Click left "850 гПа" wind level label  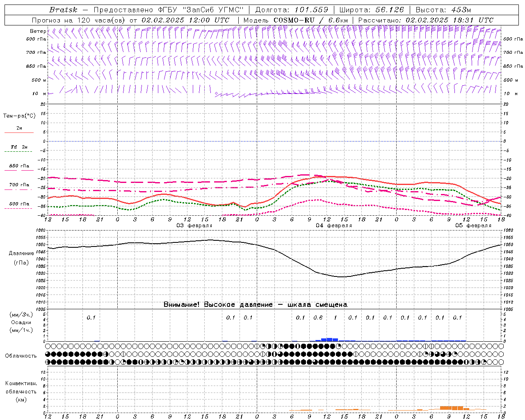tap(36, 66)
